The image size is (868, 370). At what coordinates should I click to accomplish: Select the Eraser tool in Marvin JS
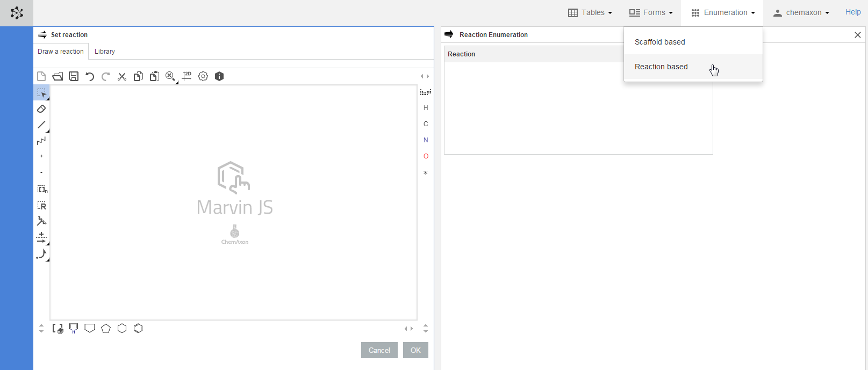click(x=41, y=109)
